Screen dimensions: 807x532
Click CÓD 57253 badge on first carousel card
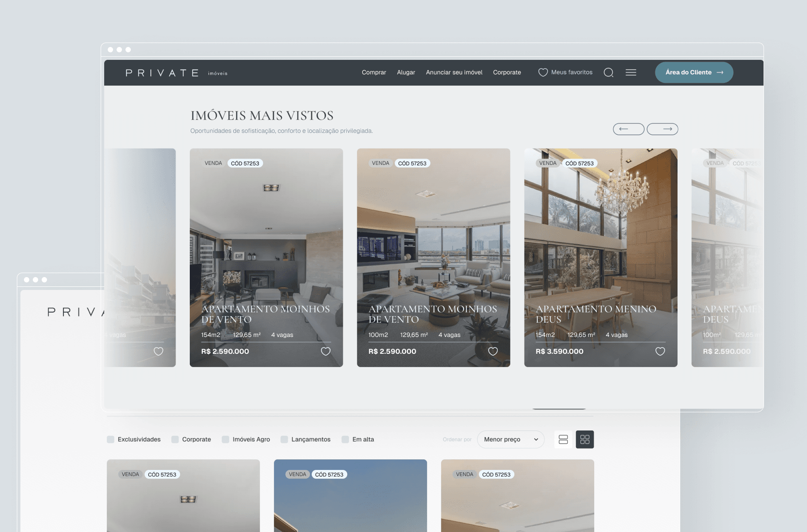[x=245, y=163]
